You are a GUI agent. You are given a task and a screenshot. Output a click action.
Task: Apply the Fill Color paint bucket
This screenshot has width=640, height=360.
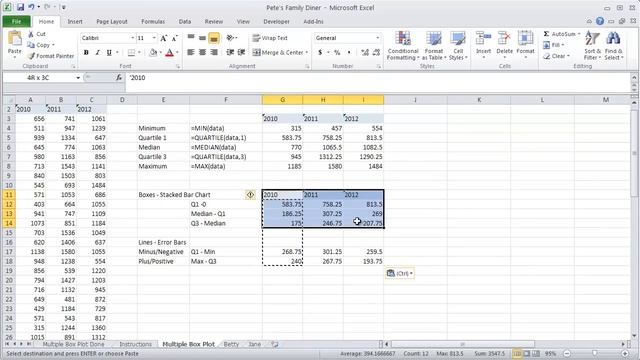pos(153,53)
